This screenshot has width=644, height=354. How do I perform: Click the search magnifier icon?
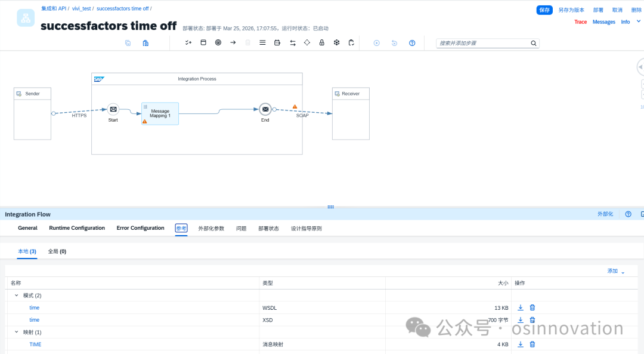pos(533,43)
